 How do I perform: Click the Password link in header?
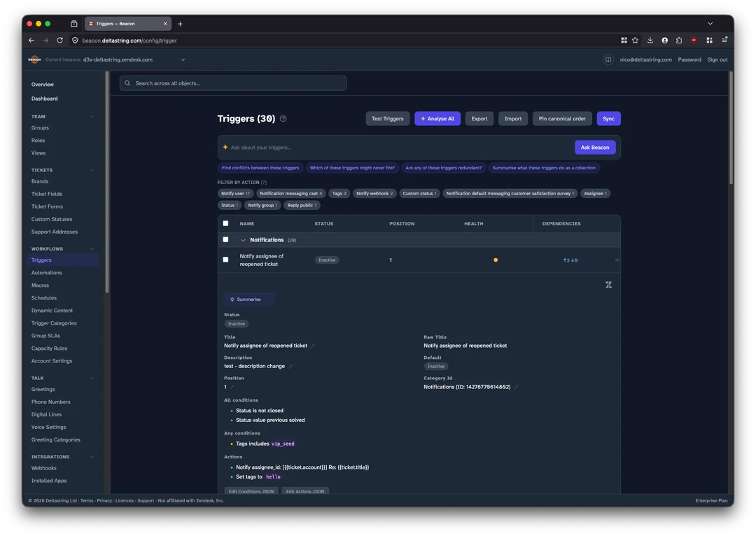tap(689, 59)
